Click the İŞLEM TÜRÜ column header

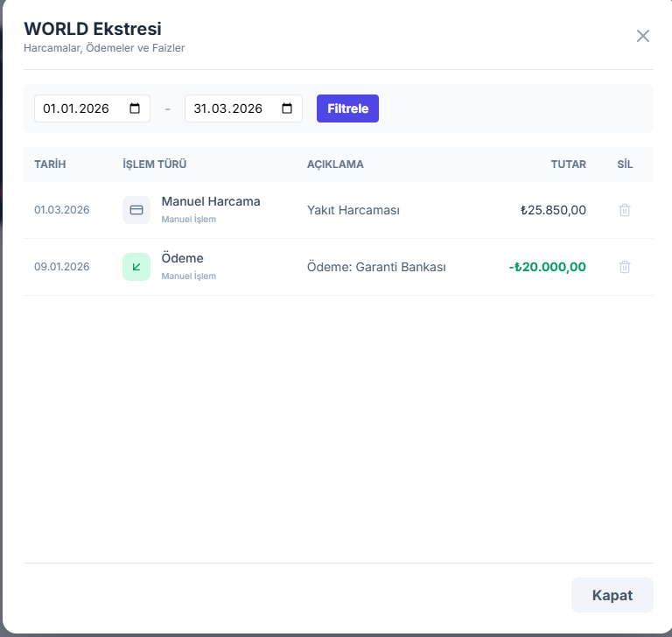(x=155, y=164)
